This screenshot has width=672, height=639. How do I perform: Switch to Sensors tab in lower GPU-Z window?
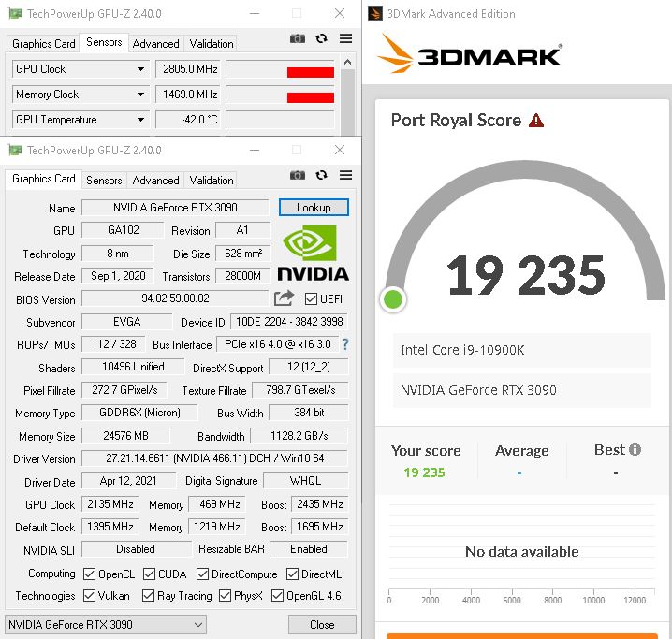coord(104,181)
